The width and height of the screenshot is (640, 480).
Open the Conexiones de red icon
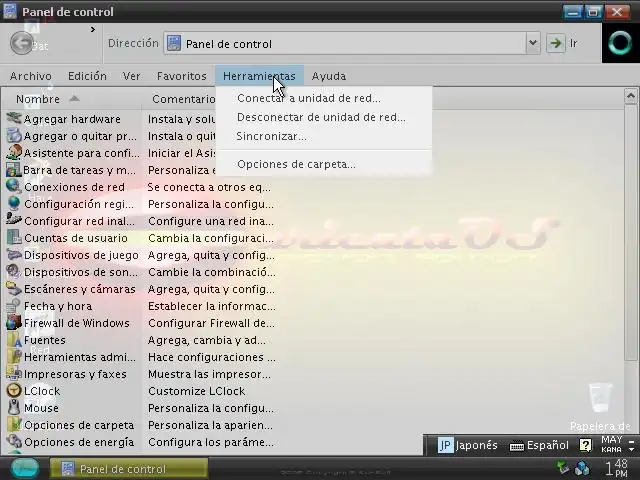coord(13,187)
